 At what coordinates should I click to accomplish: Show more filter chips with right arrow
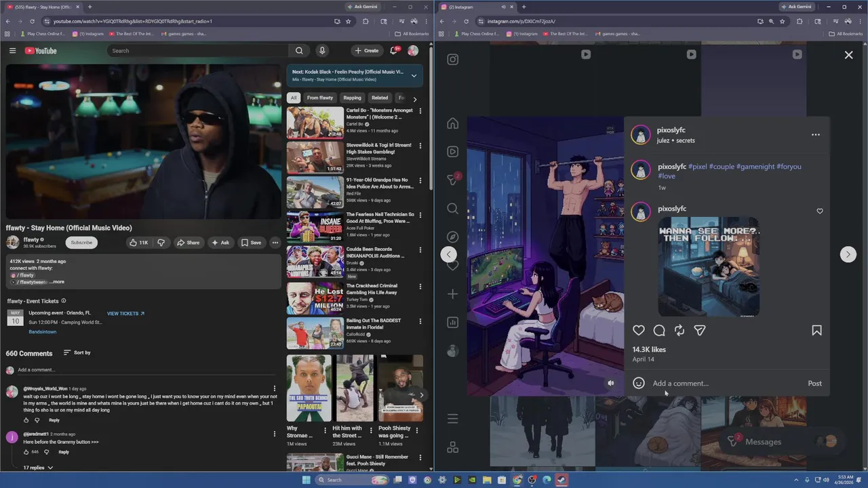point(415,99)
